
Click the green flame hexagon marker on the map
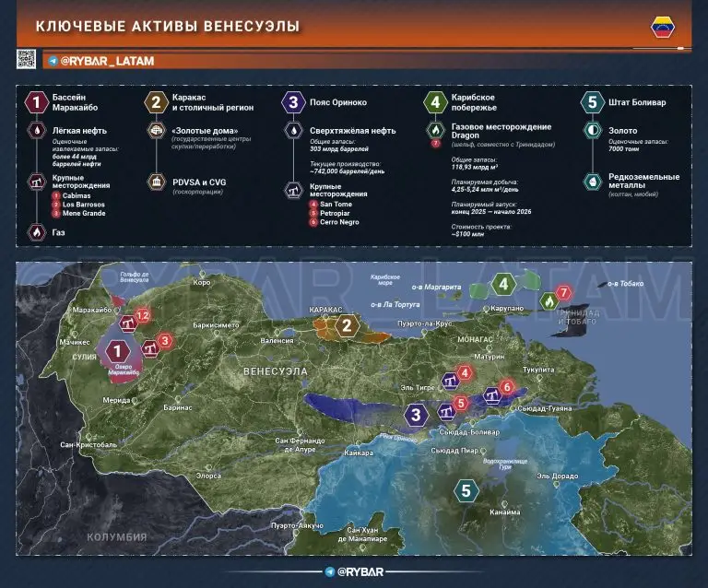548,300
